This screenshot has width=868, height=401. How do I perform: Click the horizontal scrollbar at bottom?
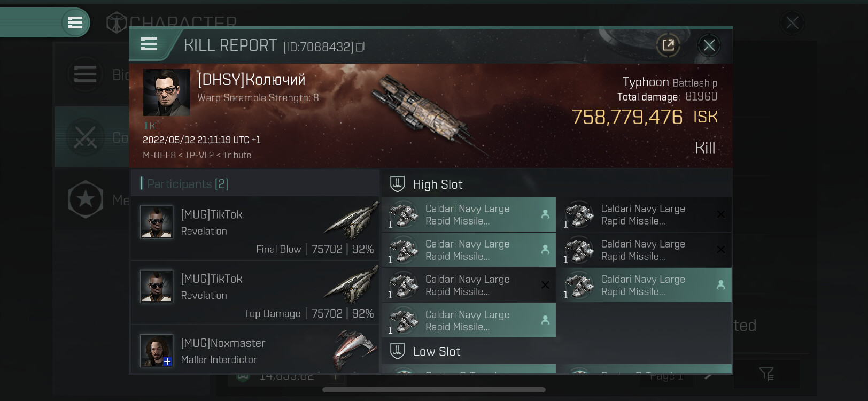click(434, 390)
